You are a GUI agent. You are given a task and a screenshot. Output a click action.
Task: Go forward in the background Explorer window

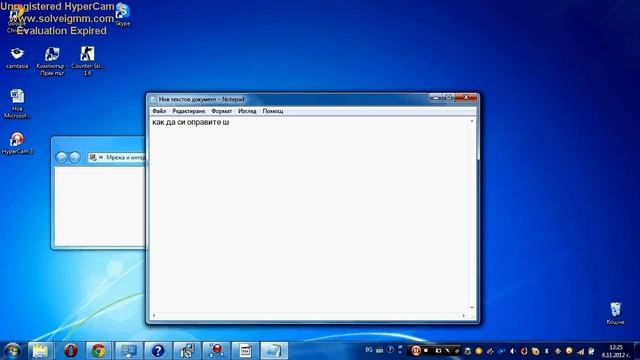[75, 157]
